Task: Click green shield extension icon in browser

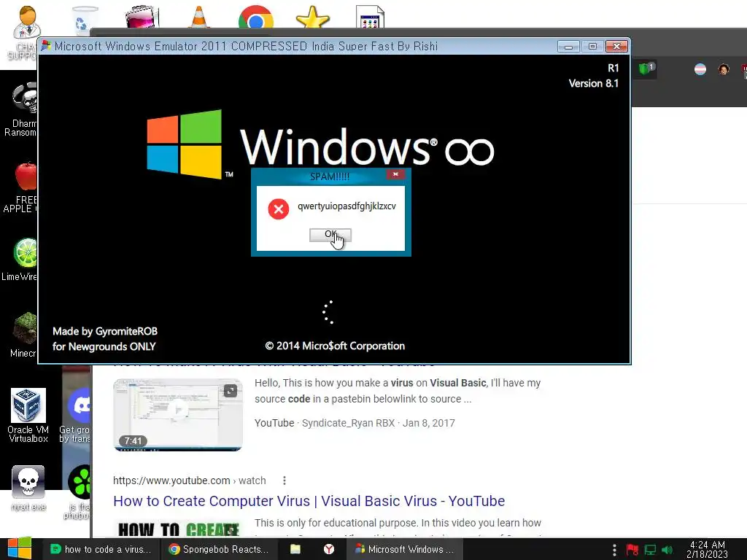Action: coord(646,69)
